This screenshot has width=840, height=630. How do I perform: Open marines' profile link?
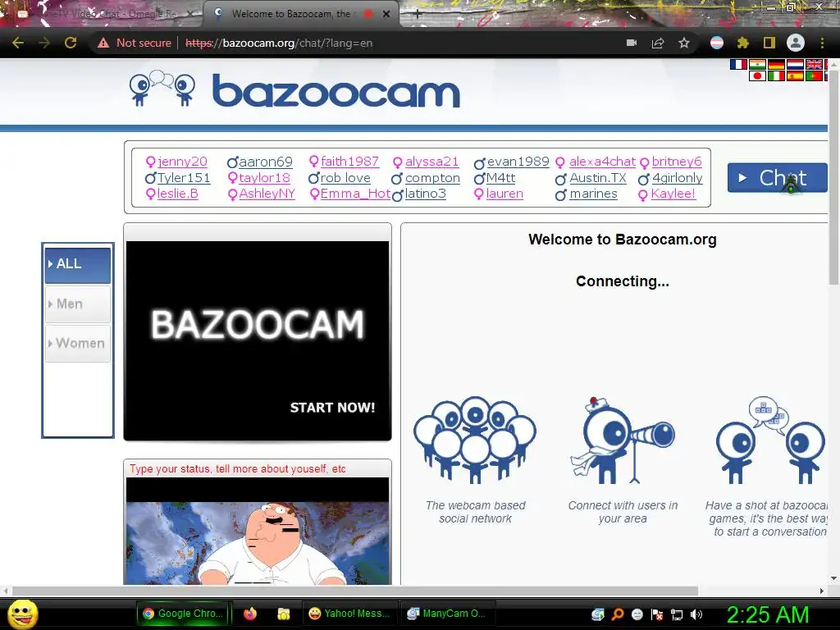click(x=593, y=194)
